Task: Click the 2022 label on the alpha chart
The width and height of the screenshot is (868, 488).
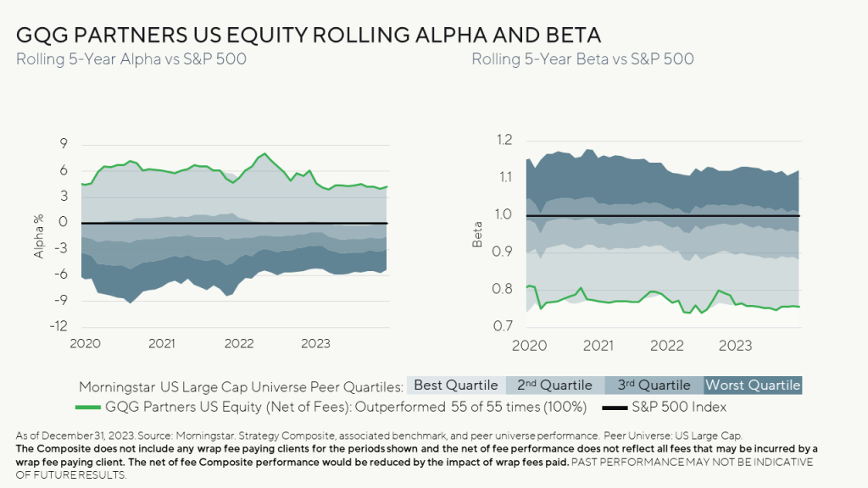Action: click(x=239, y=343)
